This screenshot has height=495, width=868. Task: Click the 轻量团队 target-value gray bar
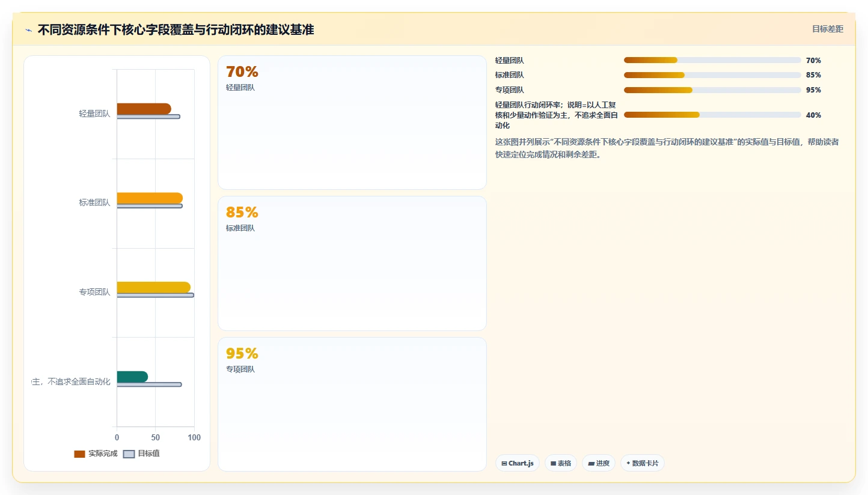tap(148, 117)
